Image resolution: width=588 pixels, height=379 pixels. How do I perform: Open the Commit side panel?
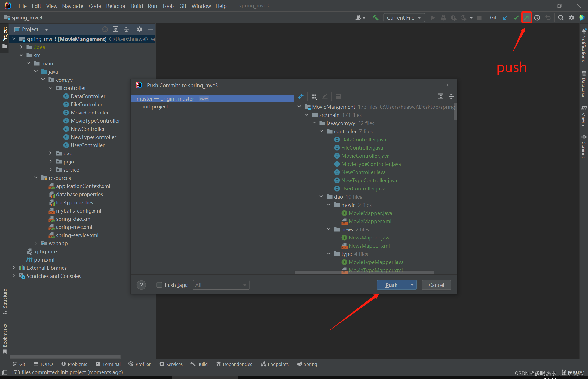(584, 146)
